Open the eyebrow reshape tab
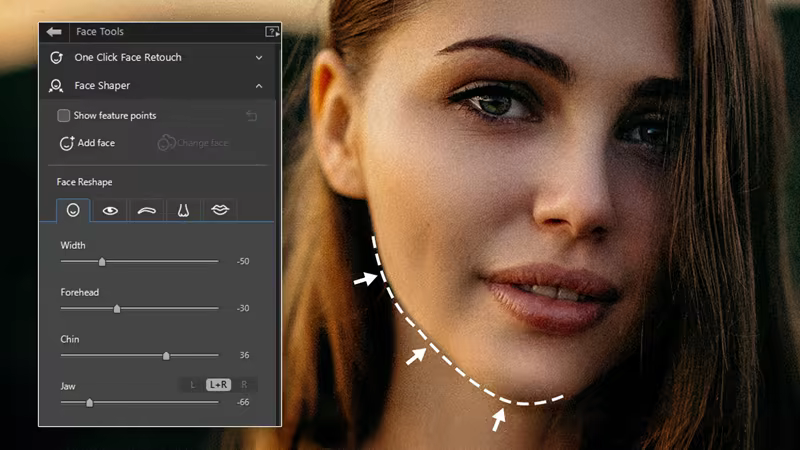Screen dimensions: 800x450 coord(147,210)
